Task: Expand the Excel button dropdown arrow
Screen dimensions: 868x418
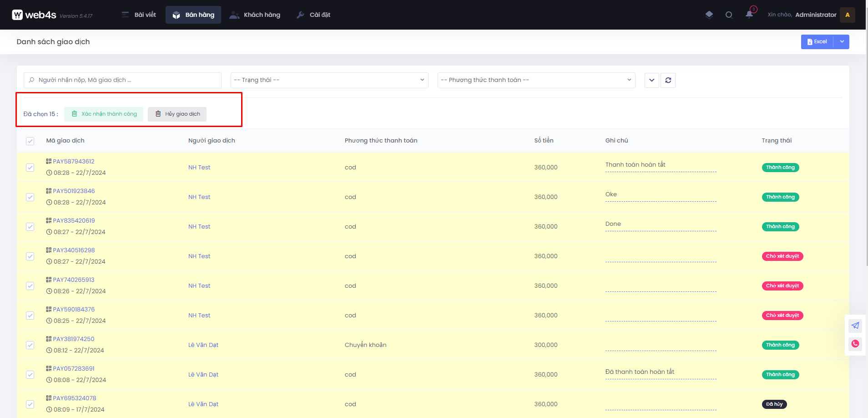Action: click(x=842, y=42)
